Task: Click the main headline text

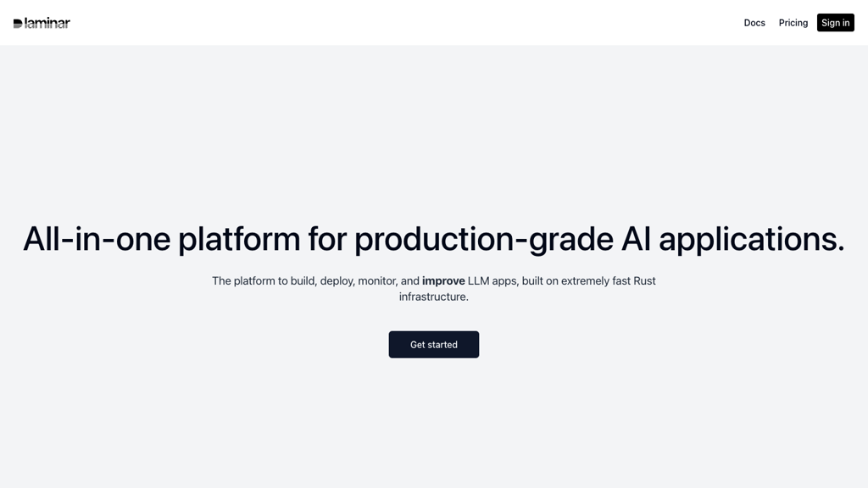Action: click(434, 239)
